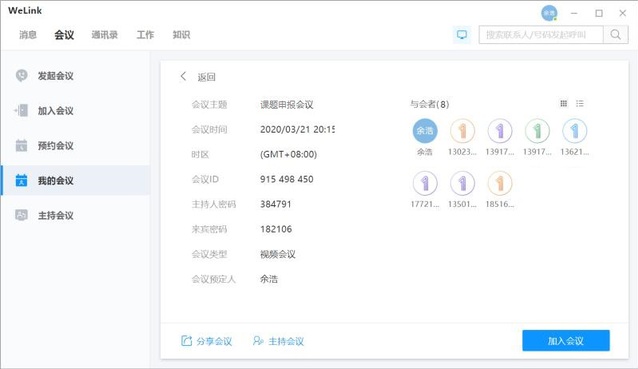Open the user avatar in the title bar

(x=549, y=13)
